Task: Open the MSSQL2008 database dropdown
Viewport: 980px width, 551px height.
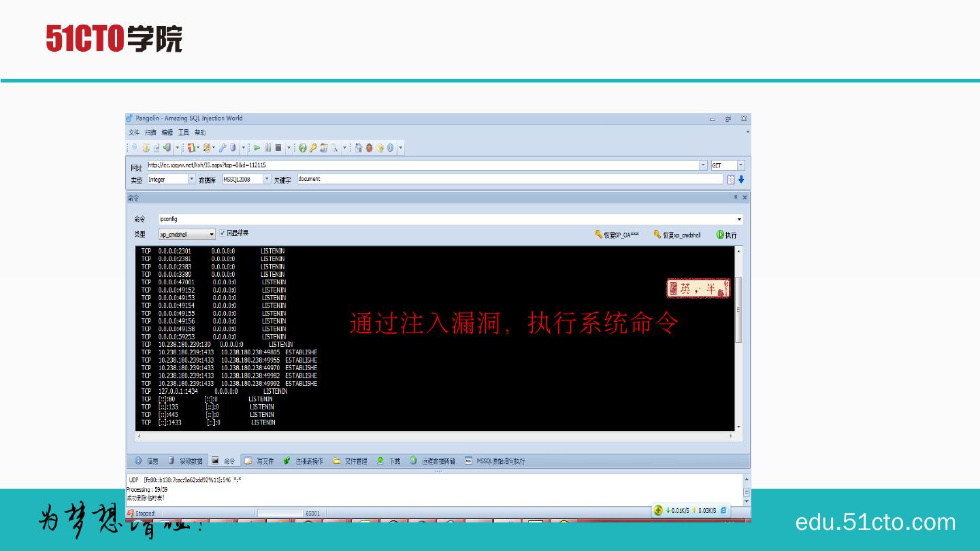Action: click(x=266, y=180)
